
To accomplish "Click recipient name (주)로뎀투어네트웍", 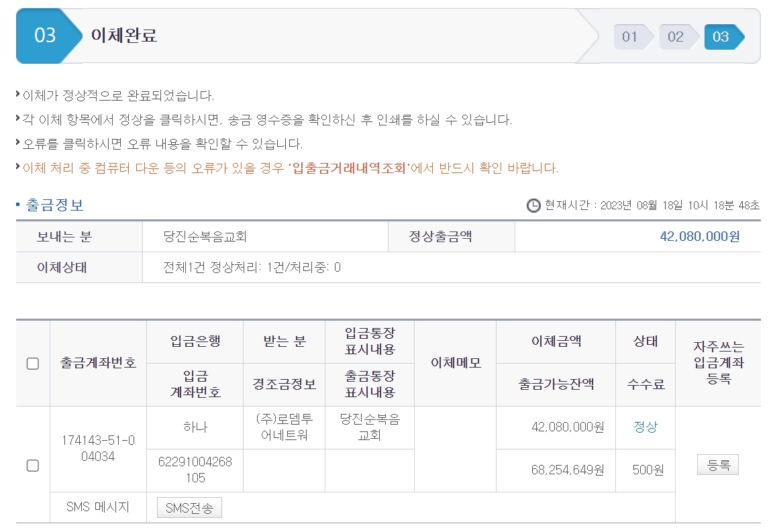I will (284, 427).
